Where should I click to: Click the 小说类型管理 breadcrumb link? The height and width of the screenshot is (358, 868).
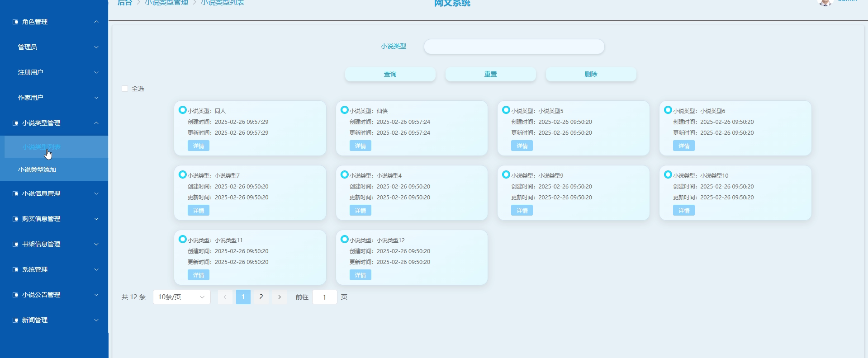(x=166, y=3)
